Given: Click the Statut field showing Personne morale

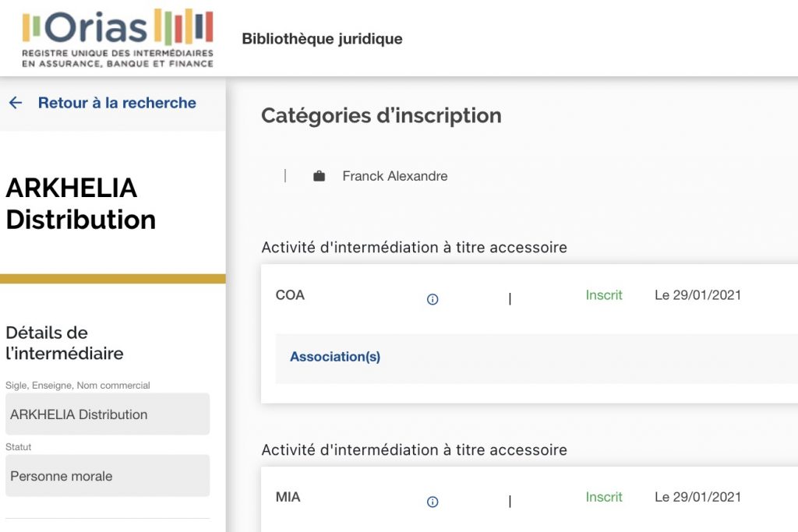Looking at the screenshot, I should pos(108,475).
